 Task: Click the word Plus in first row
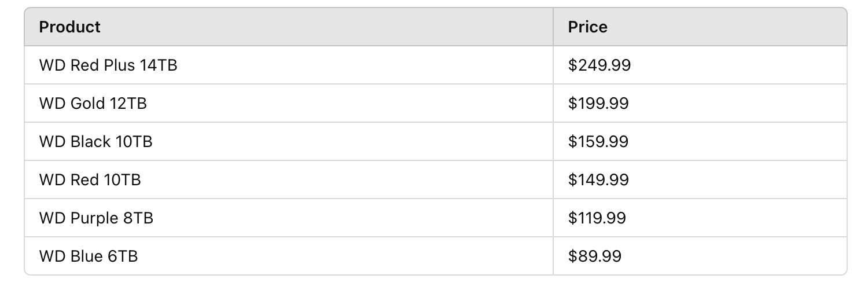click(119, 65)
